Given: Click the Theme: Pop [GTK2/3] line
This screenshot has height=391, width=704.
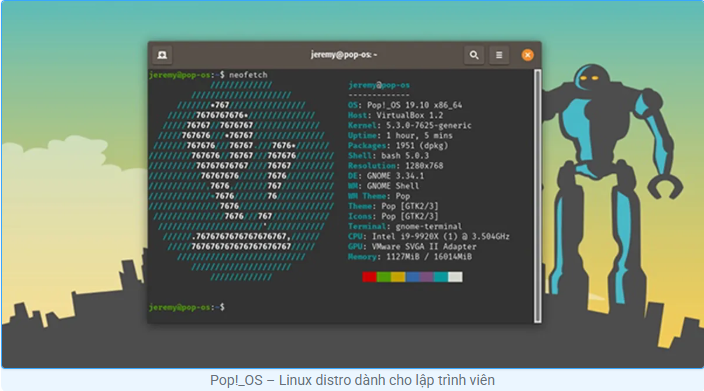Looking at the screenshot, I should (x=393, y=206).
